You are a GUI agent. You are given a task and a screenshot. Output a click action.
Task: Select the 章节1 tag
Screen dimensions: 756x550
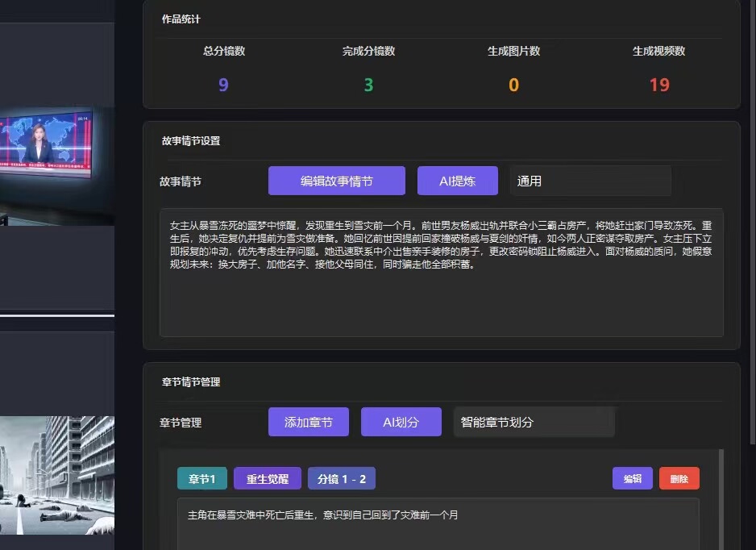pos(202,478)
